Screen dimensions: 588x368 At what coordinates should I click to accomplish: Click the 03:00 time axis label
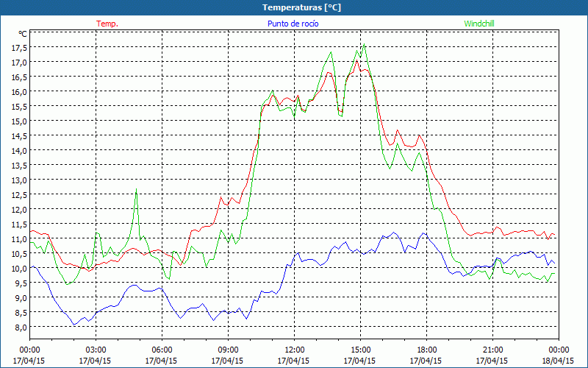96,350
